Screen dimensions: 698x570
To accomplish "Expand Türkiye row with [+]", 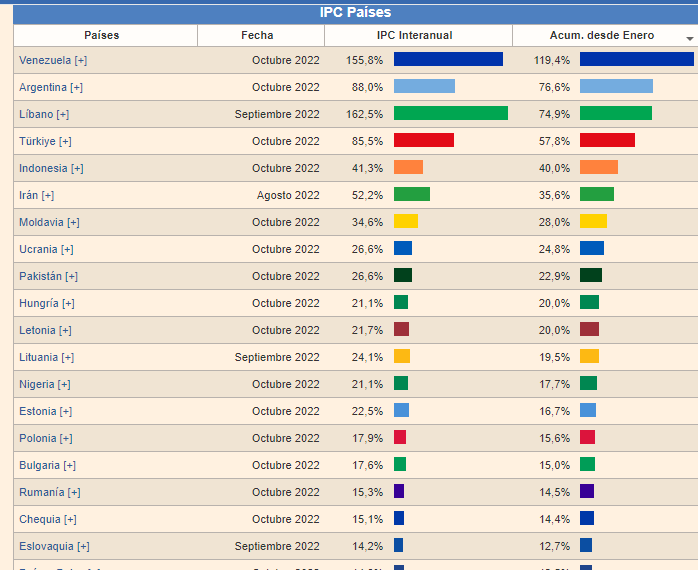I will [65, 141].
